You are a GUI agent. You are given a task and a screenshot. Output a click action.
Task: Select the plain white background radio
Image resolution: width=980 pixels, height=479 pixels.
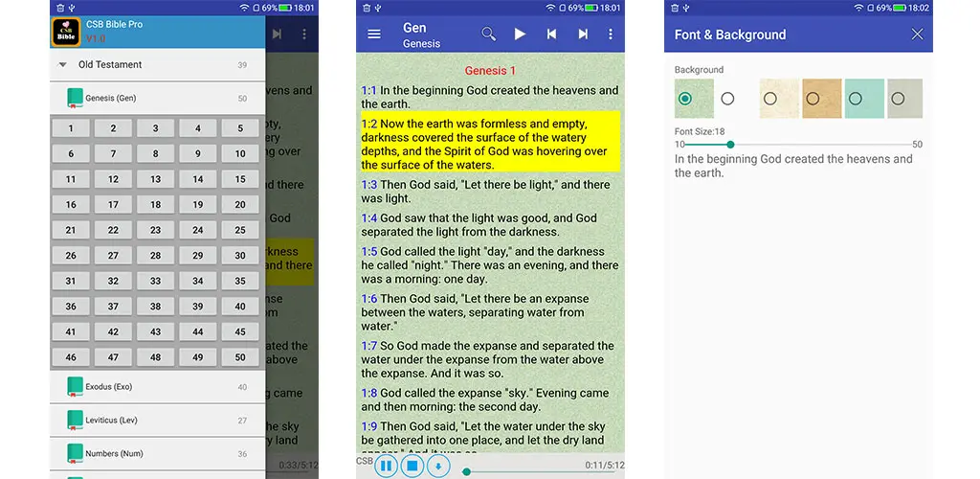(x=727, y=98)
